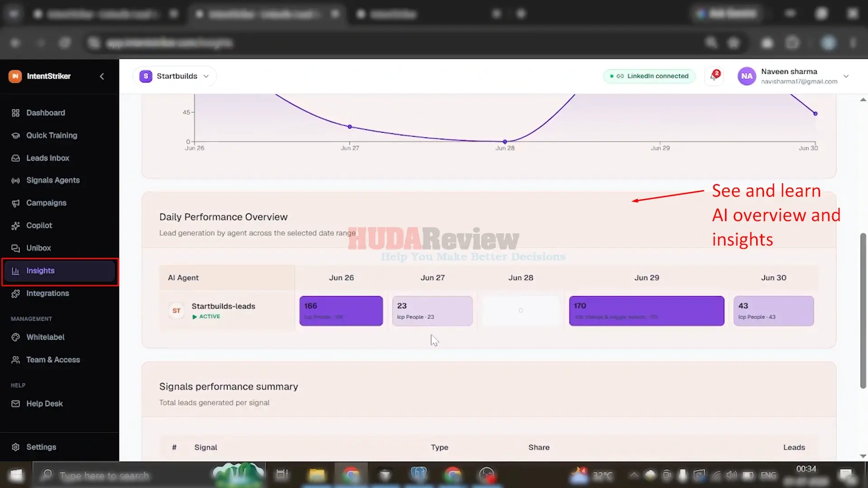
Task: Click the empty Jun 28 cell showing 0
Action: coord(521,311)
